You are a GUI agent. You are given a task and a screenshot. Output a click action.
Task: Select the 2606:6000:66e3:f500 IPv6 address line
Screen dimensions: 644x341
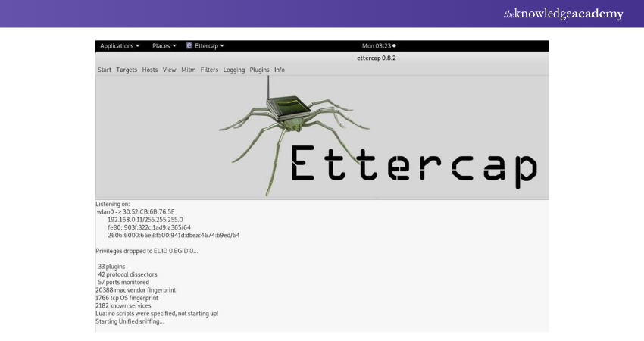pos(174,236)
